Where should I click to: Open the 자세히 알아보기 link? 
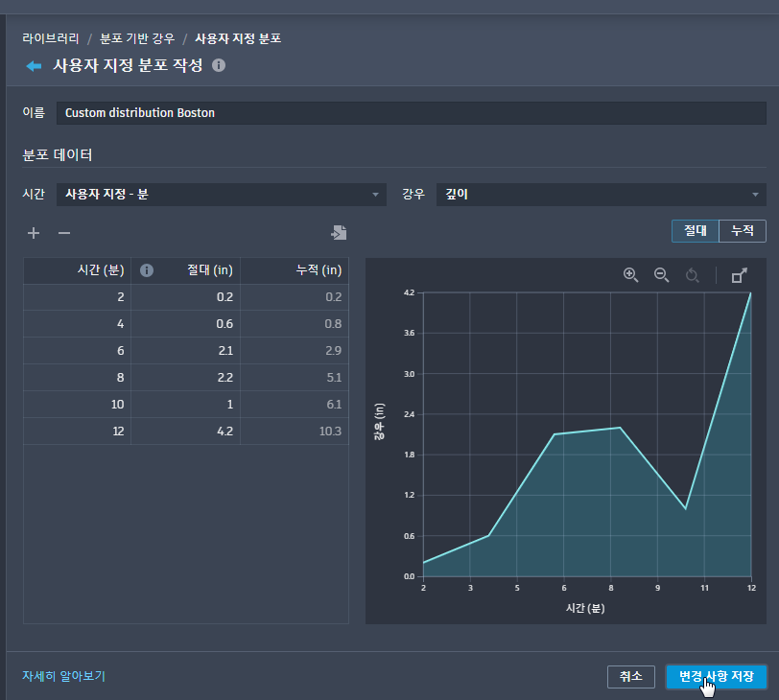coord(63,676)
